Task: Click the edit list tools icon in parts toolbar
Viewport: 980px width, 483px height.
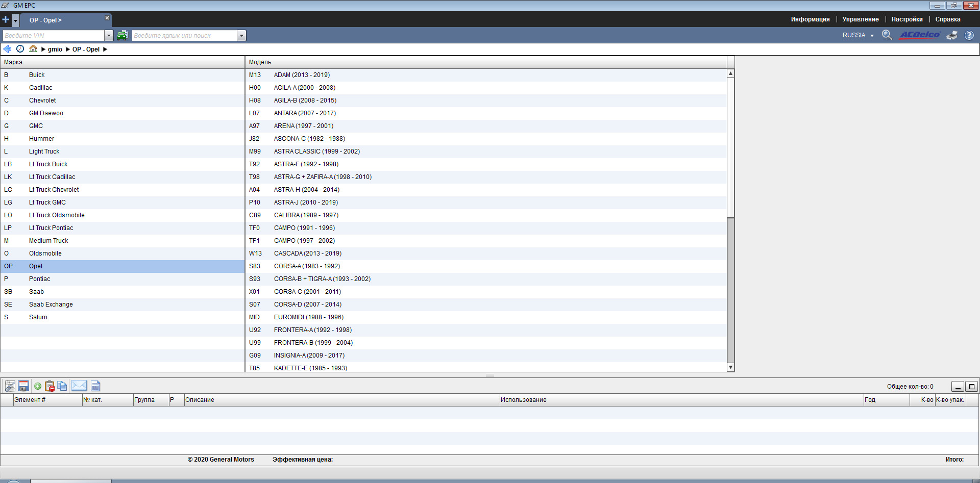Action: pos(10,386)
